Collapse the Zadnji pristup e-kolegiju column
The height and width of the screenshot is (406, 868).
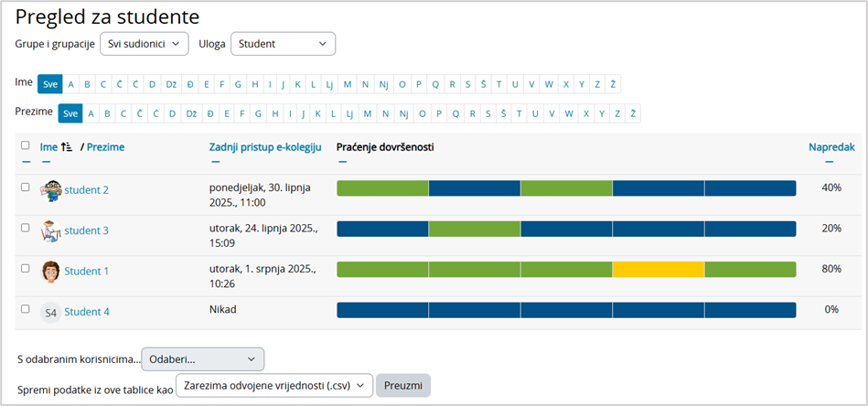pos(215,162)
